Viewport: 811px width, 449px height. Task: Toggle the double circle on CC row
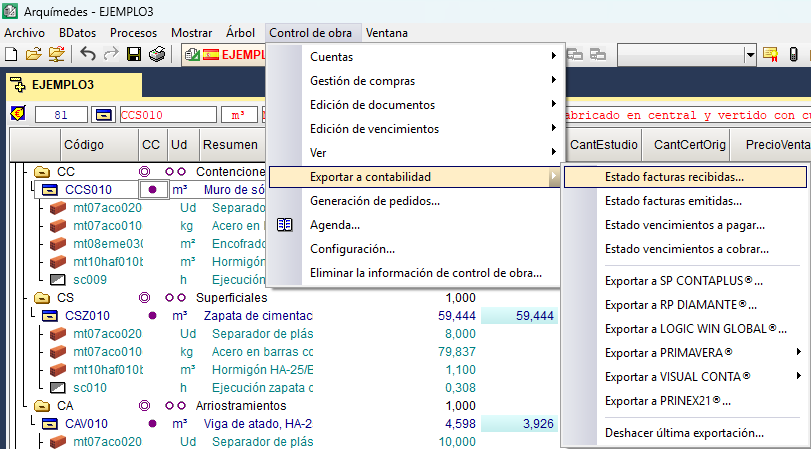point(145,172)
